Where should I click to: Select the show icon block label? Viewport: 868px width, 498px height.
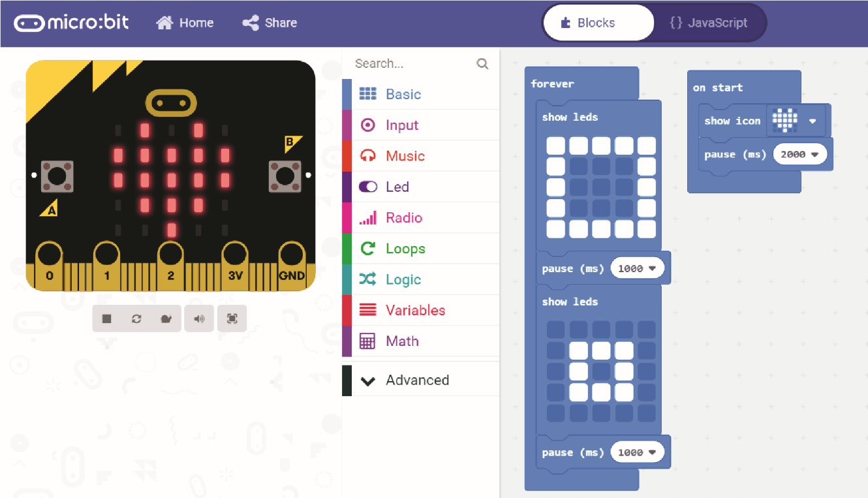click(x=732, y=121)
